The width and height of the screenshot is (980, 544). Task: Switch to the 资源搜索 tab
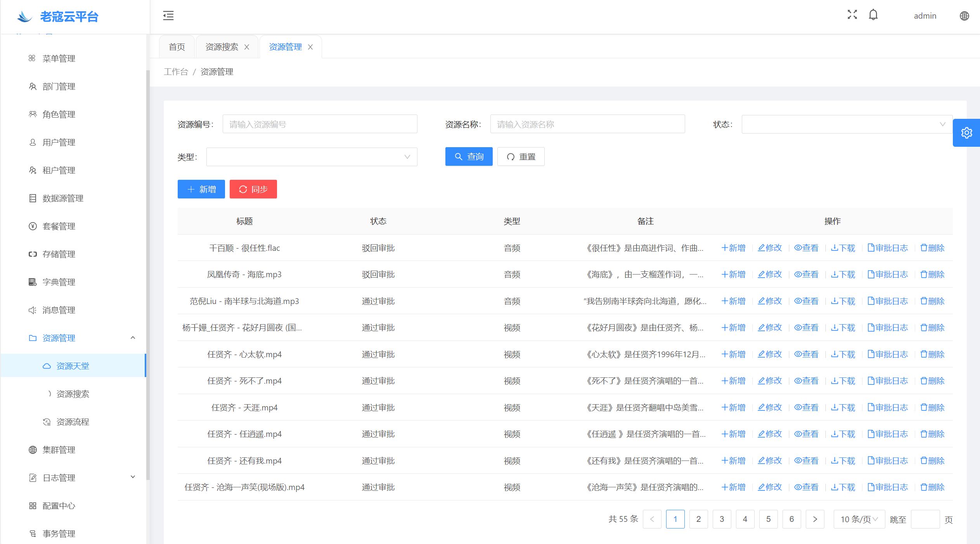pos(222,47)
